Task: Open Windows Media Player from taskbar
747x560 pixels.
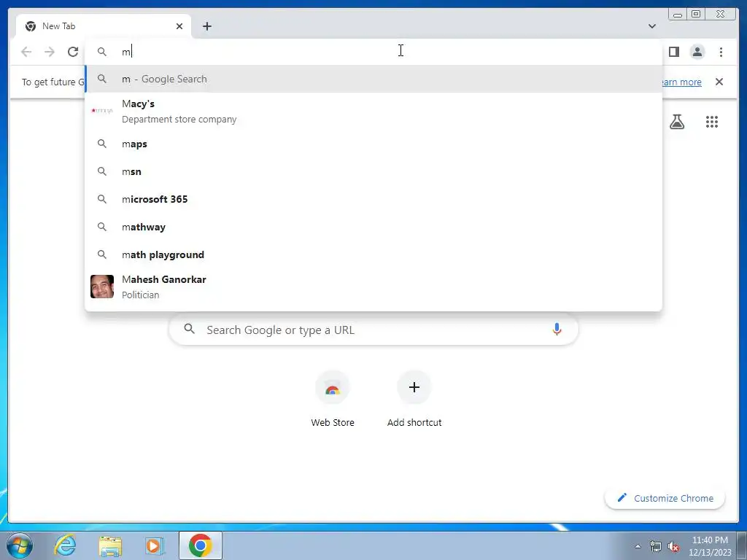Action: click(x=155, y=545)
